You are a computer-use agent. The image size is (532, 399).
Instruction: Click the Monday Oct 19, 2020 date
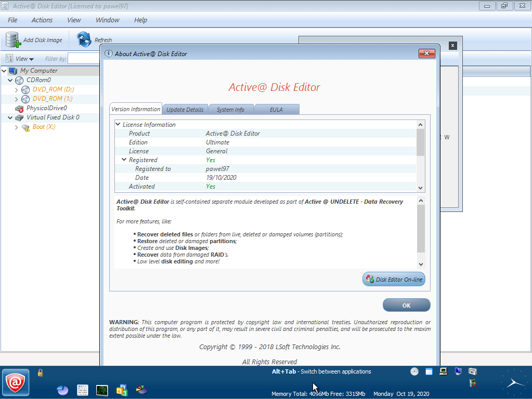(x=401, y=394)
